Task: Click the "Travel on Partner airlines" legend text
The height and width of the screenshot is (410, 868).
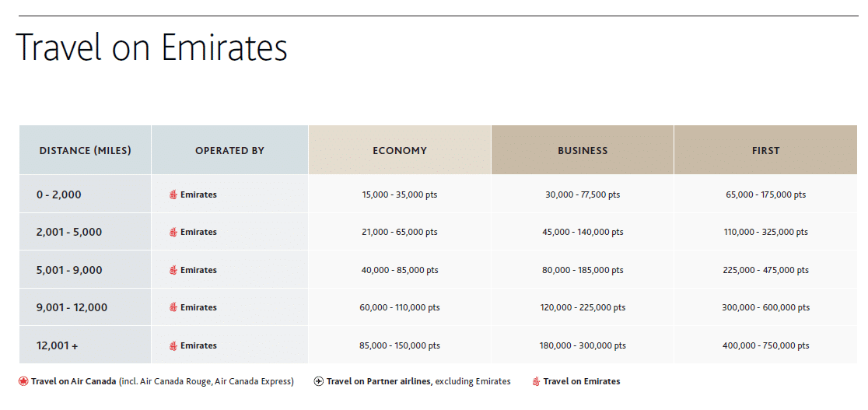Action: pos(379,381)
